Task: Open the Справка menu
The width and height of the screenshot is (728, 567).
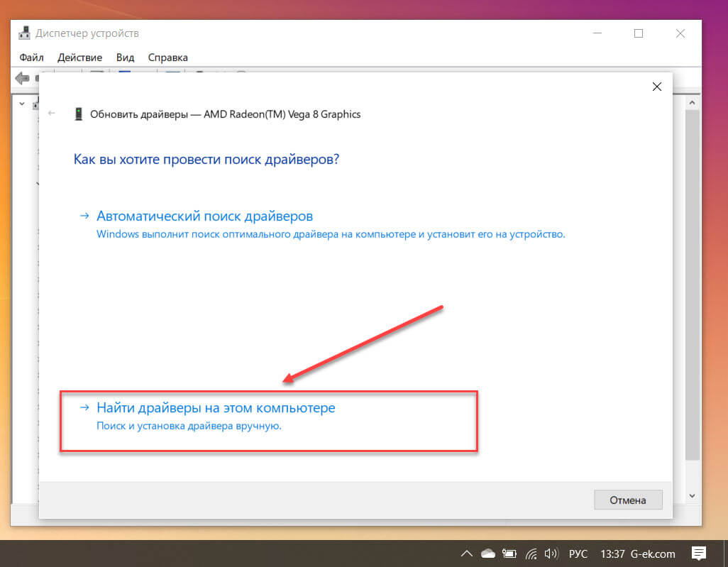Action: tap(167, 57)
